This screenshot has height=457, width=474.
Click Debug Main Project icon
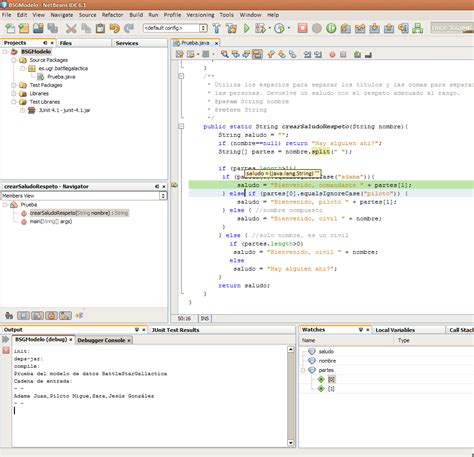point(260,28)
